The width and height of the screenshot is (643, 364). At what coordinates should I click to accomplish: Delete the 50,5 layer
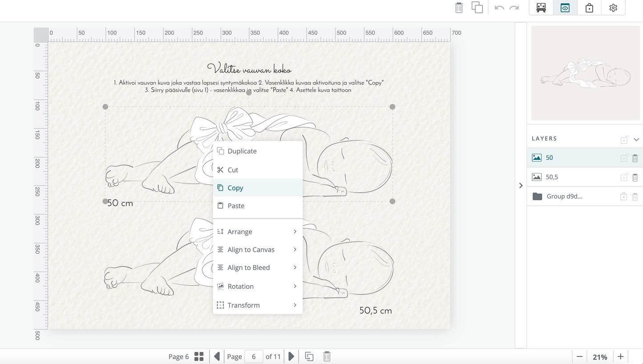point(635,177)
